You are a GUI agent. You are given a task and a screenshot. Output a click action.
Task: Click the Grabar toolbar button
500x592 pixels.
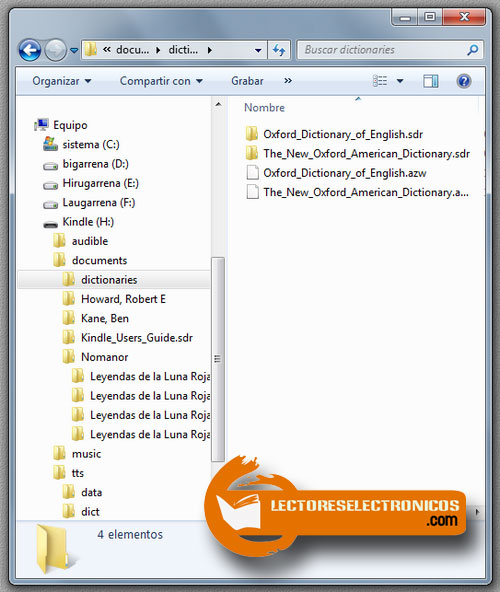click(x=247, y=81)
